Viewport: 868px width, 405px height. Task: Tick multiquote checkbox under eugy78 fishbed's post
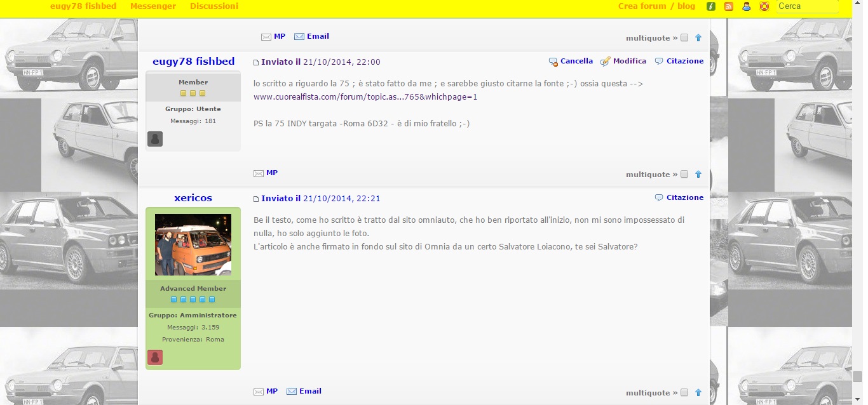(x=684, y=175)
